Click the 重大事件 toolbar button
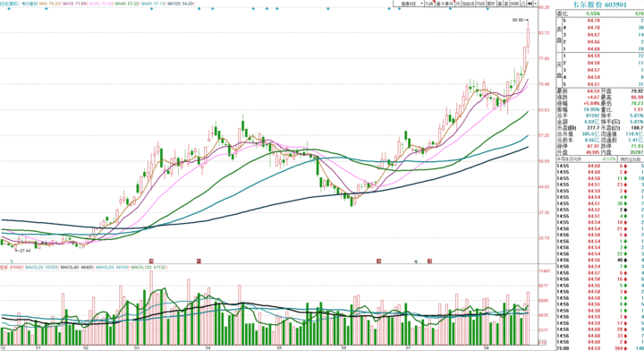This screenshot has height=351, width=644. pyautogui.click(x=445, y=4)
